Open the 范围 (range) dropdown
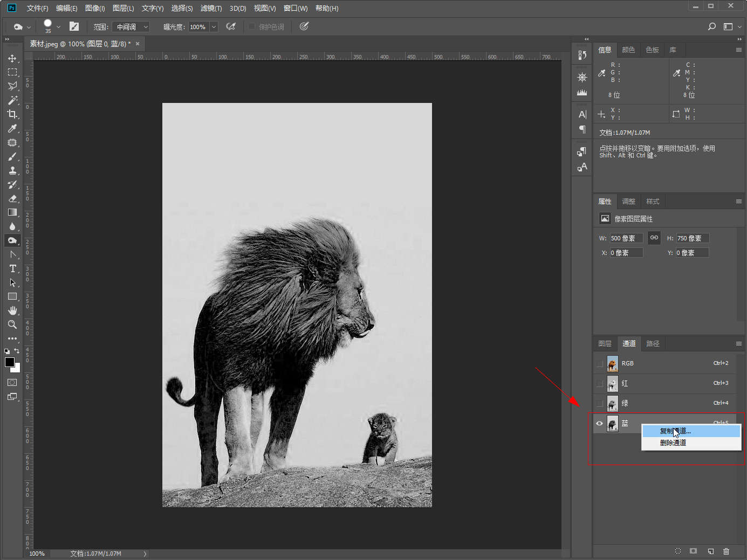The height and width of the screenshot is (560, 747). (x=131, y=27)
